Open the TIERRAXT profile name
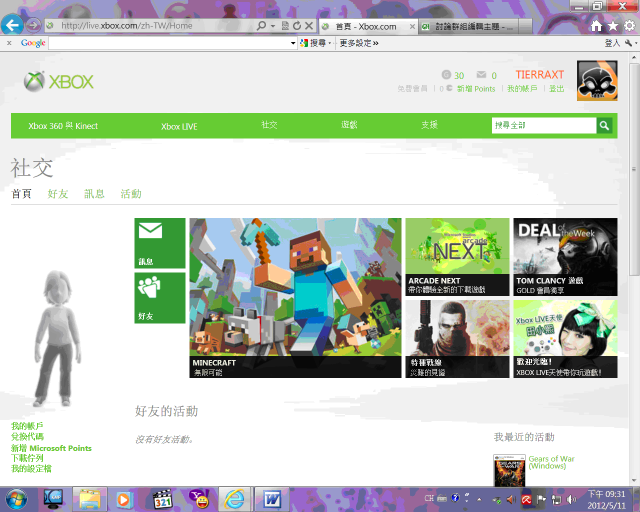 point(539,74)
